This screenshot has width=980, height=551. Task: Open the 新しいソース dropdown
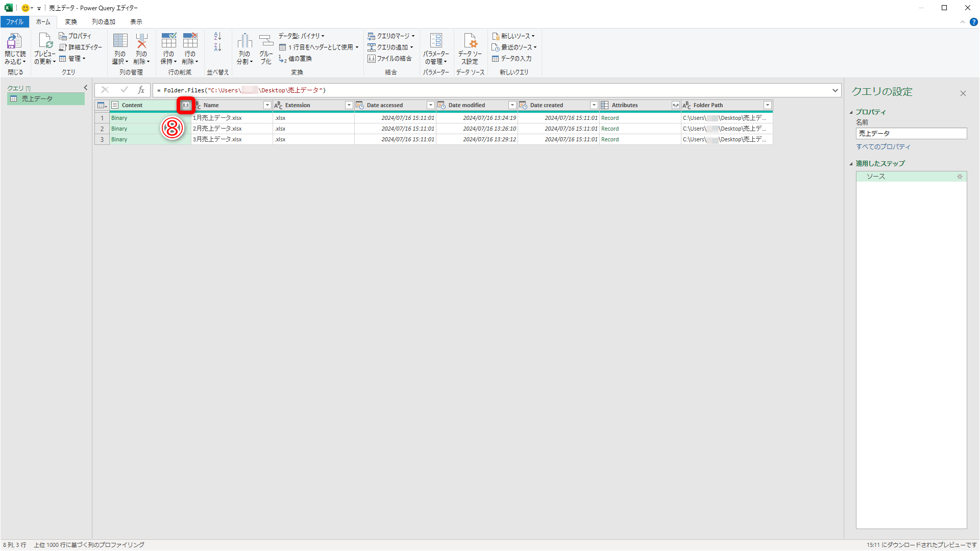point(514,36)
